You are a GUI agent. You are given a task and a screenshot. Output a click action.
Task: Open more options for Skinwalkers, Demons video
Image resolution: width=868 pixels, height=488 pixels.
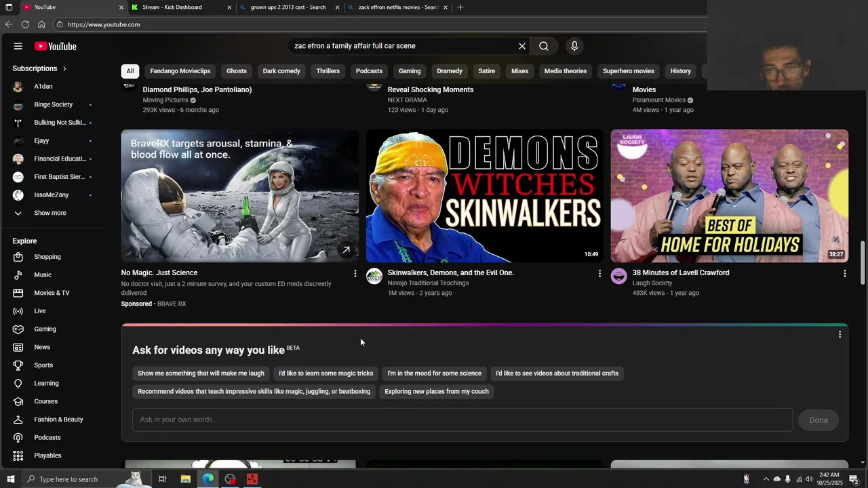[599, 273]
